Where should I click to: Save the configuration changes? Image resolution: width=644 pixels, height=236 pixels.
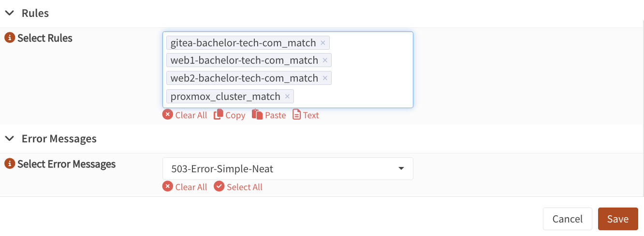pyautogui.click(x=618, y=219)
